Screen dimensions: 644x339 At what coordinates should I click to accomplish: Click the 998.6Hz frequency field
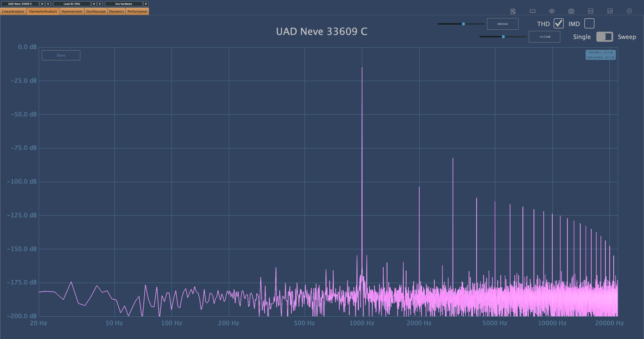[x=503, y=24]
